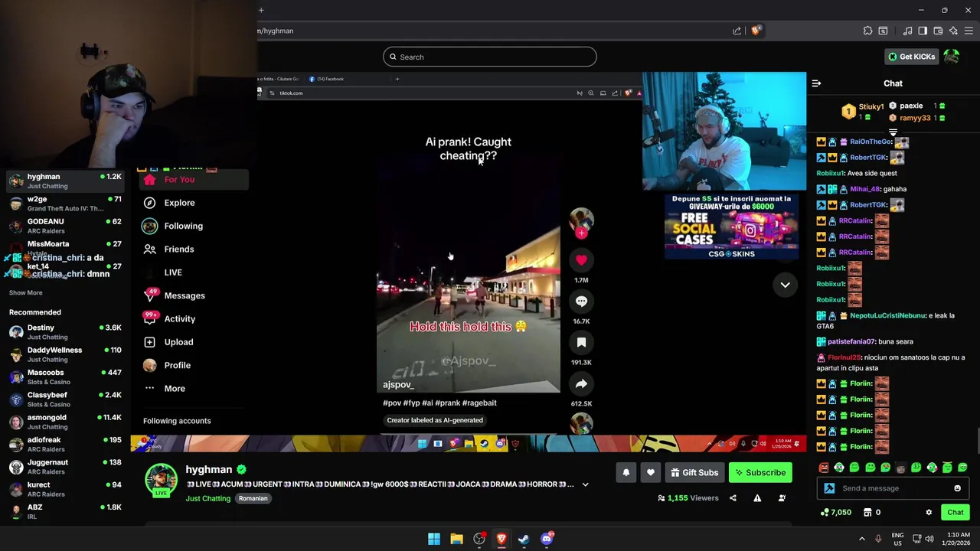Open the Windows Start button
Image resolution: width=980 pixels, height=551 pixels.
[x=434, y=539]
